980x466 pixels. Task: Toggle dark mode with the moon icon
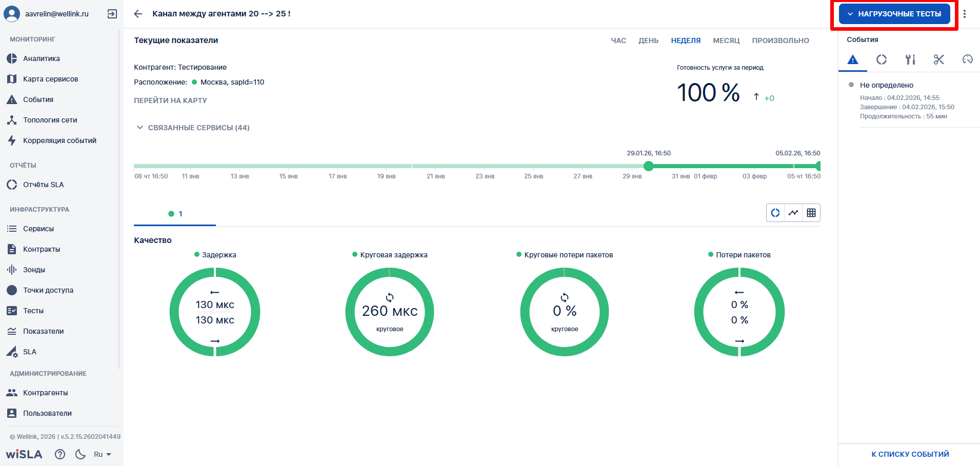click(81, 454)
